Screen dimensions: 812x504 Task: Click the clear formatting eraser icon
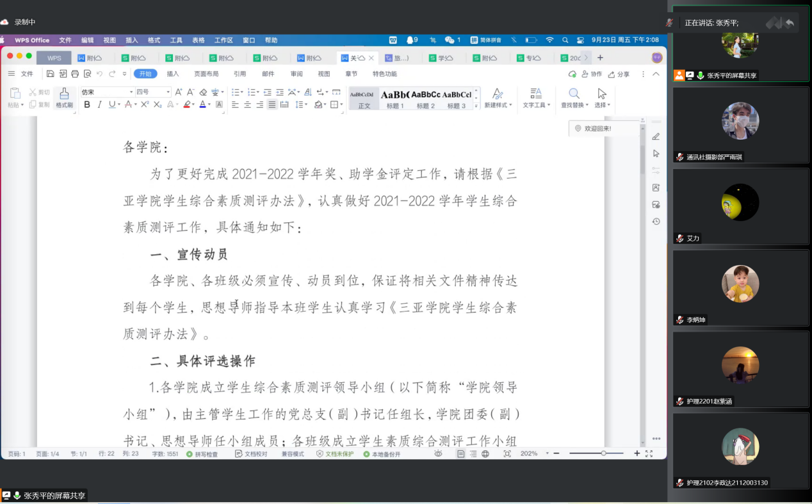coord(203,92)
